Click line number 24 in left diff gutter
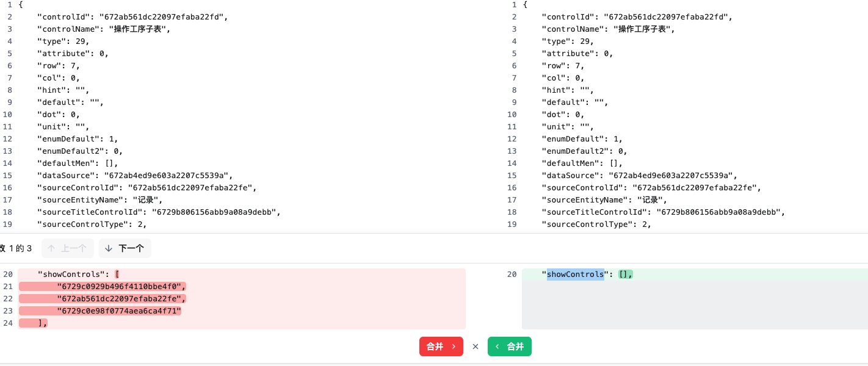The height and width of the screenshot is (366, 868). [x=8, y=323]
